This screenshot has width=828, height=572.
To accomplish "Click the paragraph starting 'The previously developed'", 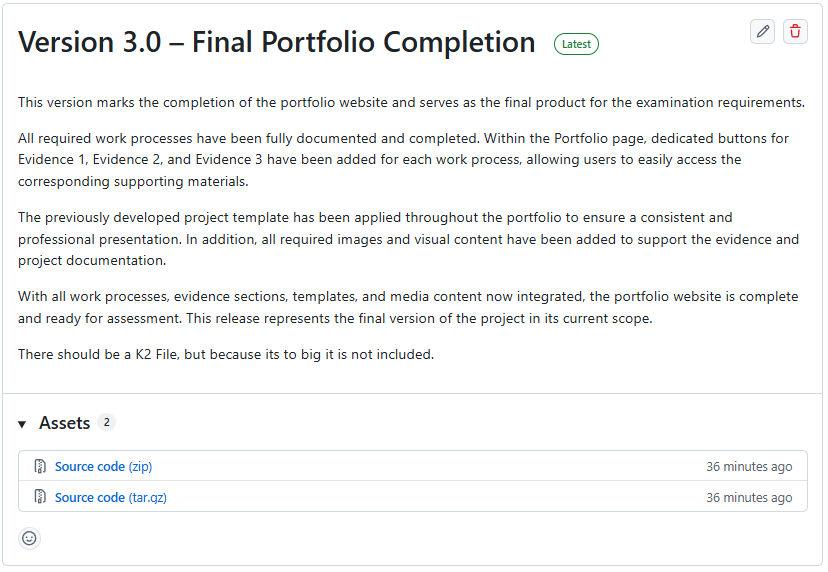I will coord(408,239).
